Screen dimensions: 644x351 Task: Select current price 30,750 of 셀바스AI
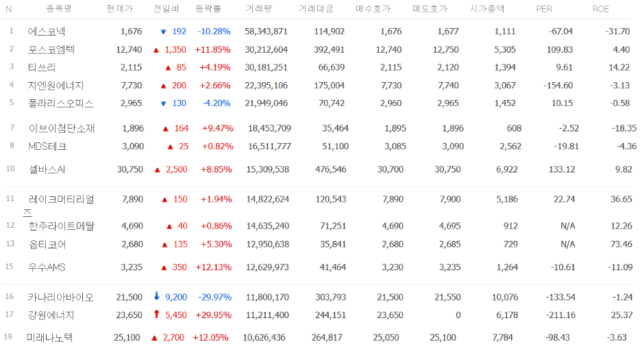pyautogui.click(x=129, y=170)
